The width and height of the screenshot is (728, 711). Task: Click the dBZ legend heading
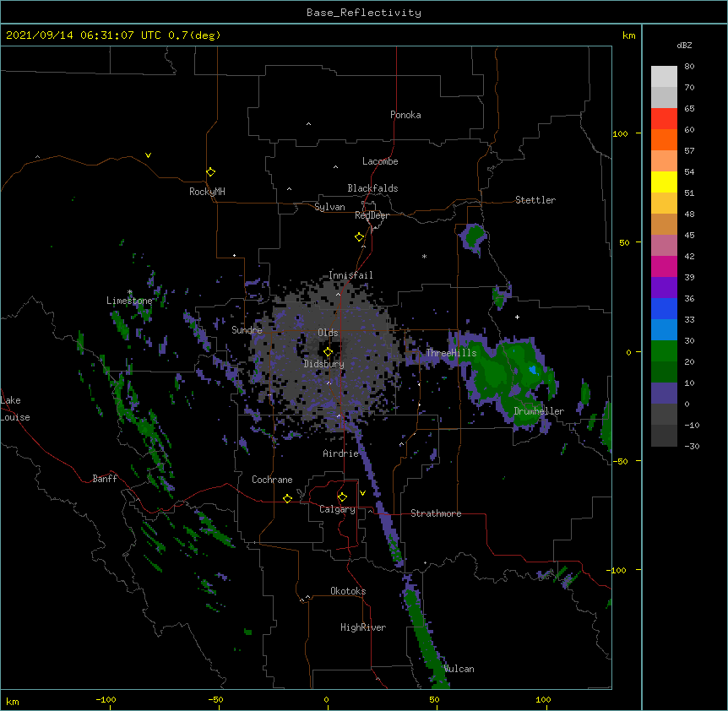(684, 45)
